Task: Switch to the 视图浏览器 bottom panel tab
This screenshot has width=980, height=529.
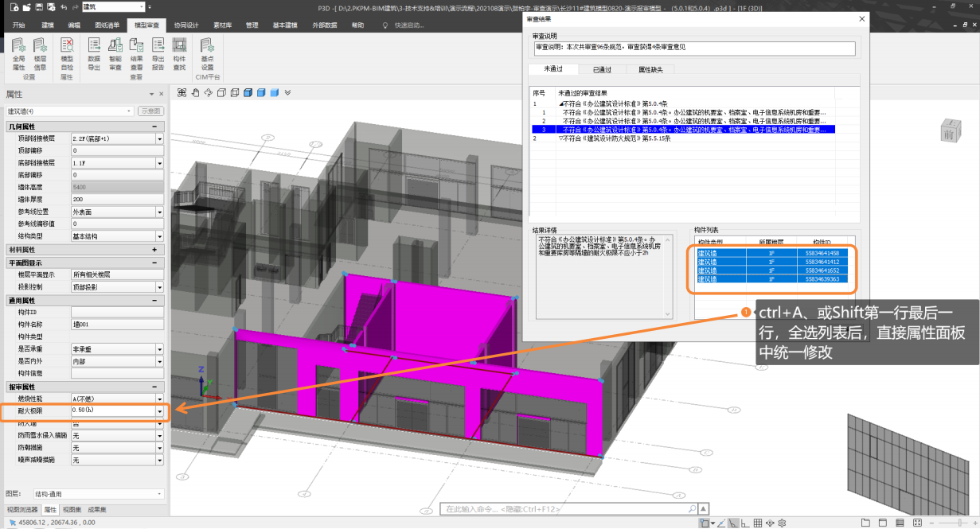Action: (x=21, y=509)
